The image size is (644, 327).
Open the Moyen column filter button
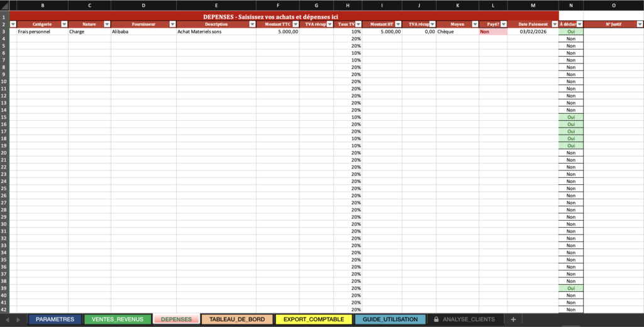474,24
